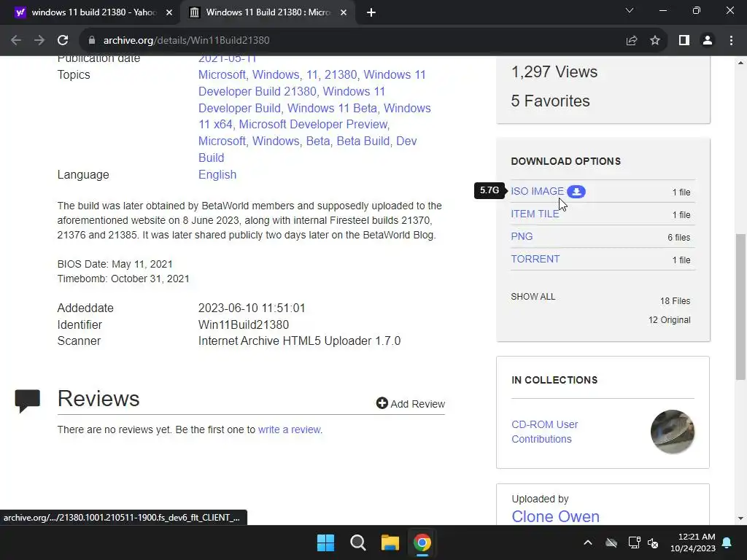Click the Timebomb: October 31, 2021 line
The height and width of the screenshot is (560, 747).
tap(123, 279)
